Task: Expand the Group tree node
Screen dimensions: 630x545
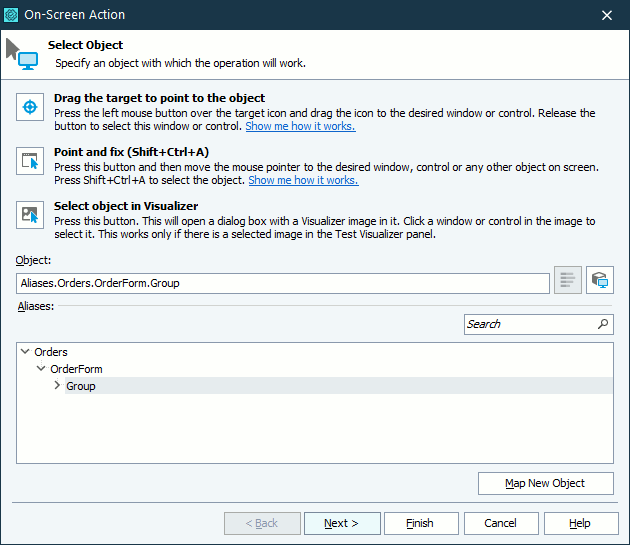Action: click(57, 386)
